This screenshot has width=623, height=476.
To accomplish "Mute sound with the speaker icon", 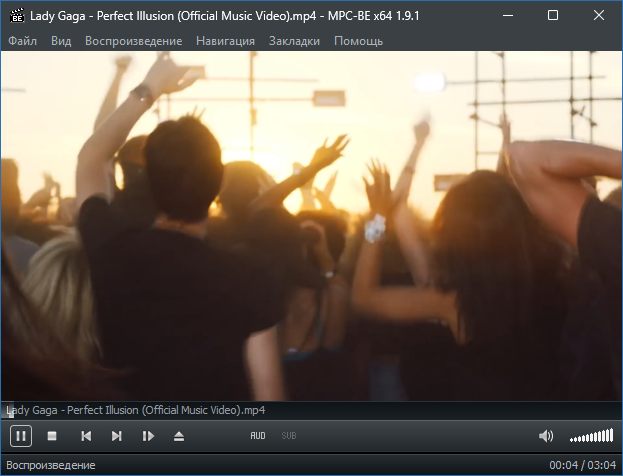I will [x=546, y=436].
